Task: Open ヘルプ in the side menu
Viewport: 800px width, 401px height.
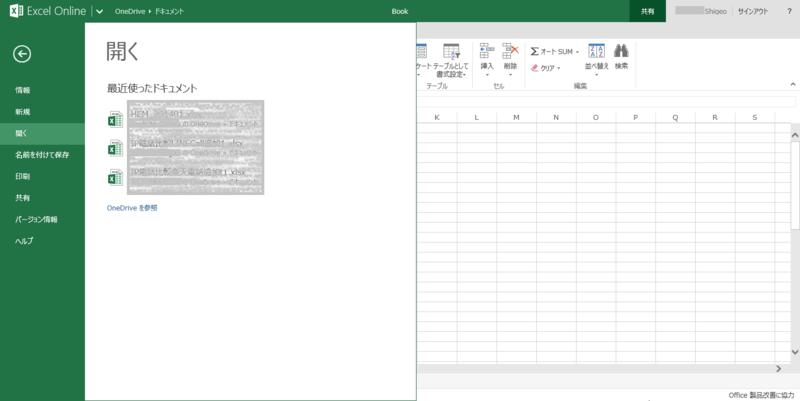Action: tap(42, 241)
